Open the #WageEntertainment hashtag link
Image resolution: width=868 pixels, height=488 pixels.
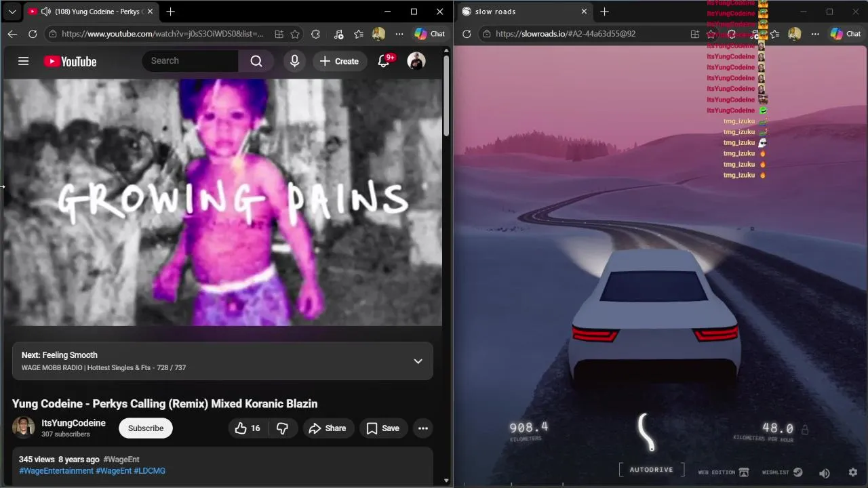click(56, 470)
